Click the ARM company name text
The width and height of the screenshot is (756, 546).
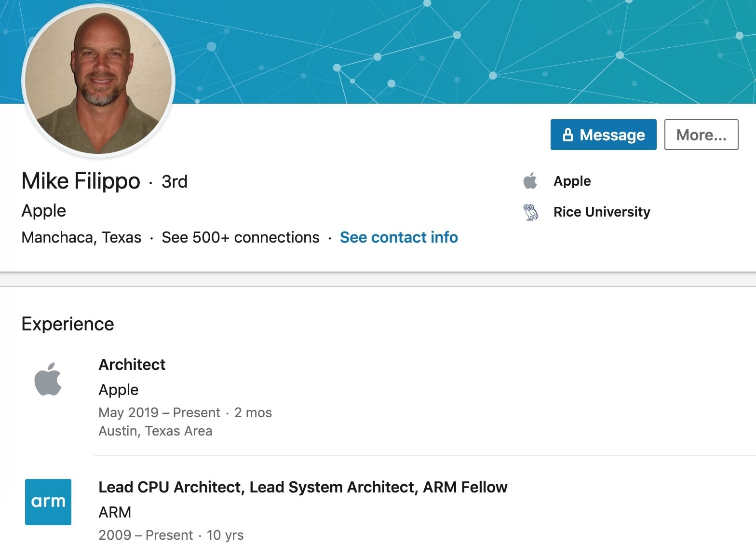tap(115, 512)
